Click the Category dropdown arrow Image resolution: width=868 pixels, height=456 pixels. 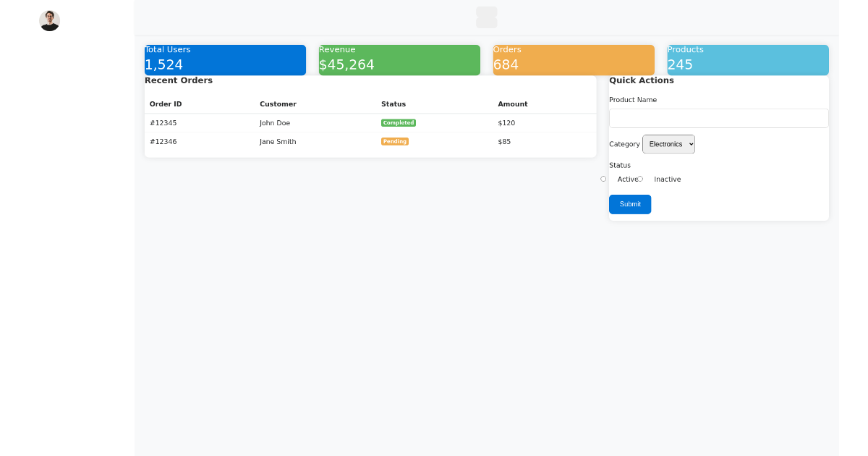(689, 144)
